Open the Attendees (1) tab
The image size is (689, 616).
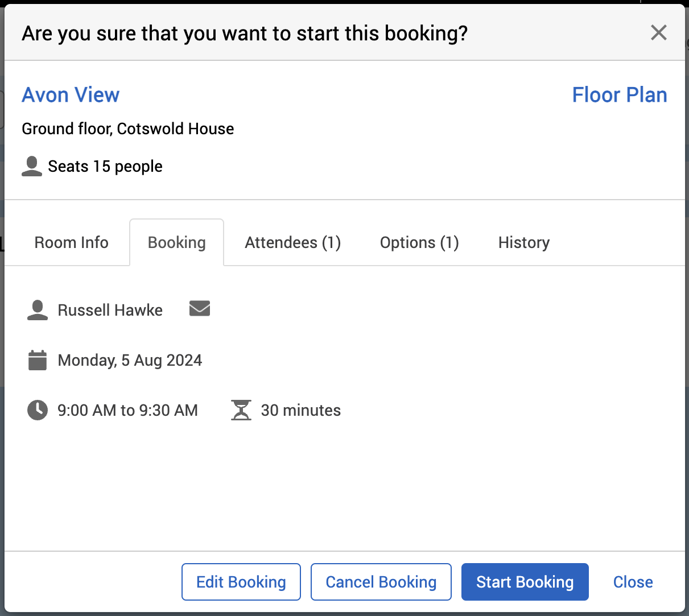[x=292, y=243]
